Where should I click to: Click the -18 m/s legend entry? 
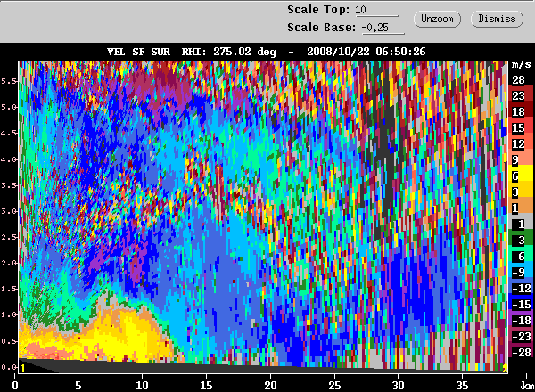521,320
